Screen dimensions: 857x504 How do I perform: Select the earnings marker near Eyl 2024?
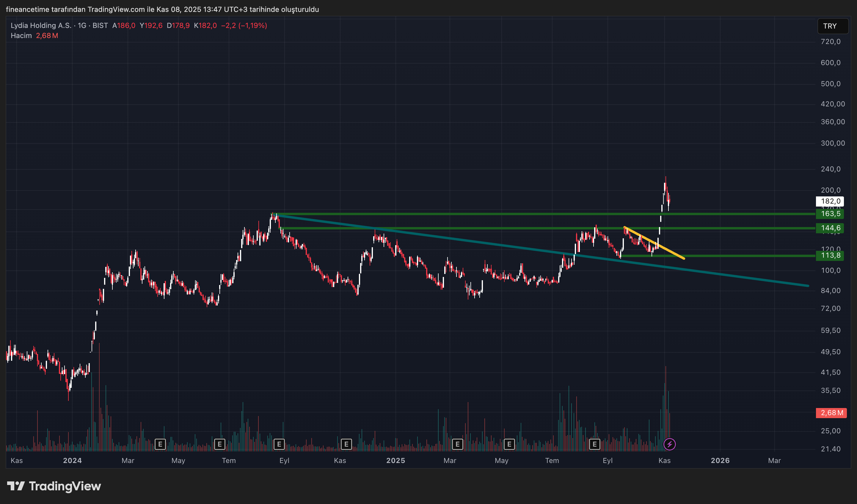coord(279,444)
